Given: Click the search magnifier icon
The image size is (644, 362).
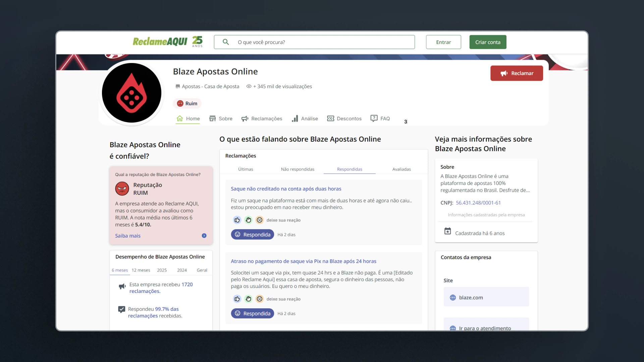Looking at the screenshot, I should (x=226, y=42).
